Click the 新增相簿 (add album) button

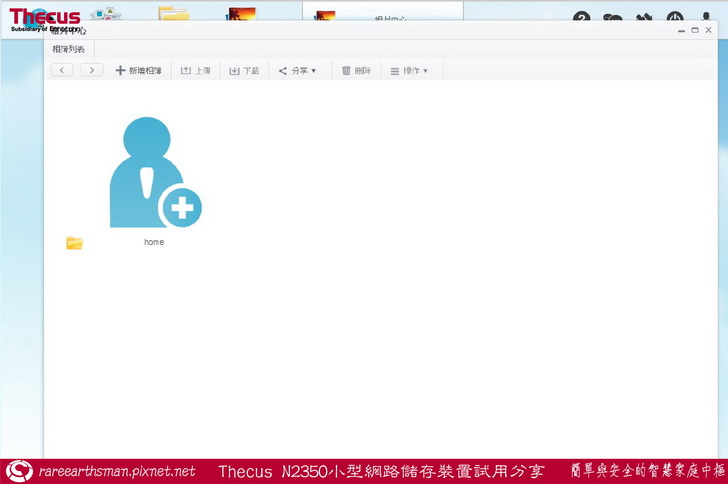[138, 71]
